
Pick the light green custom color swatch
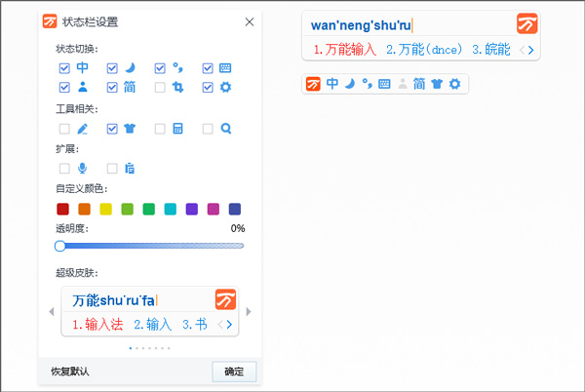[127, 209]
